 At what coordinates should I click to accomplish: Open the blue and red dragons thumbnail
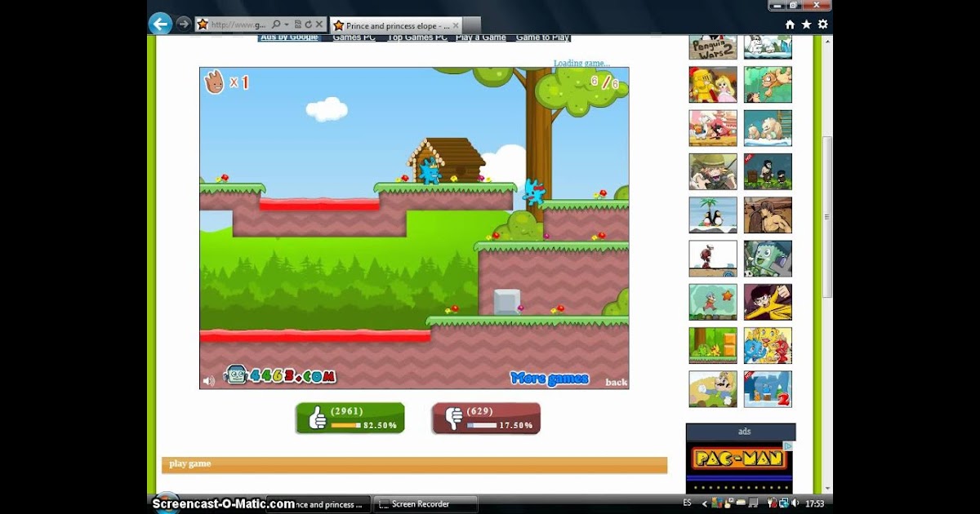pos(768,345)
